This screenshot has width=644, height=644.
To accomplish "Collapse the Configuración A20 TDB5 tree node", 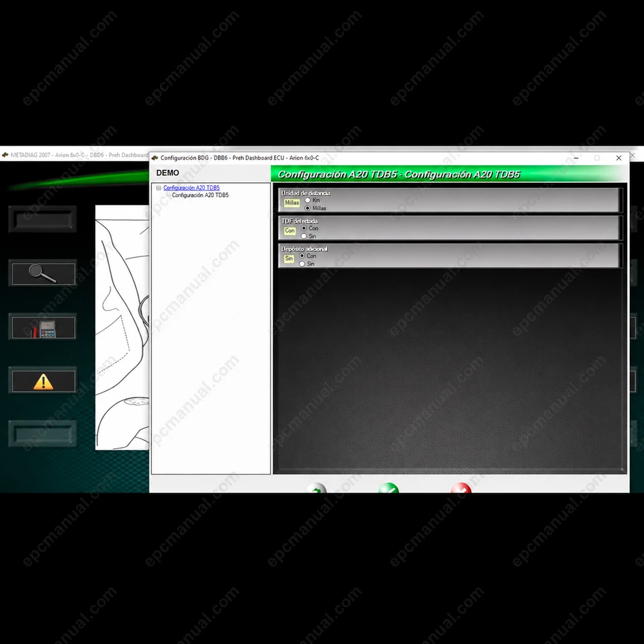I will tap(158, 188).
